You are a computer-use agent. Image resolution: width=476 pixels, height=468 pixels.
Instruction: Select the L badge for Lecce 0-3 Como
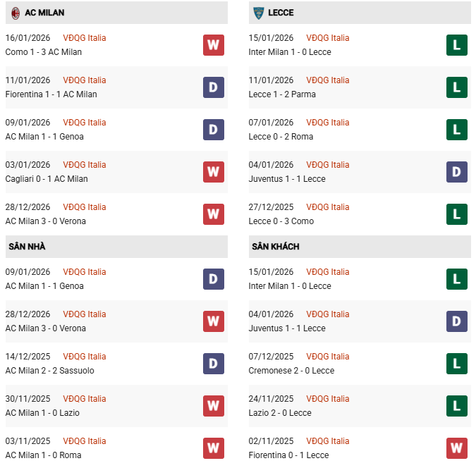pyautogui.click(x=457, y=214)
